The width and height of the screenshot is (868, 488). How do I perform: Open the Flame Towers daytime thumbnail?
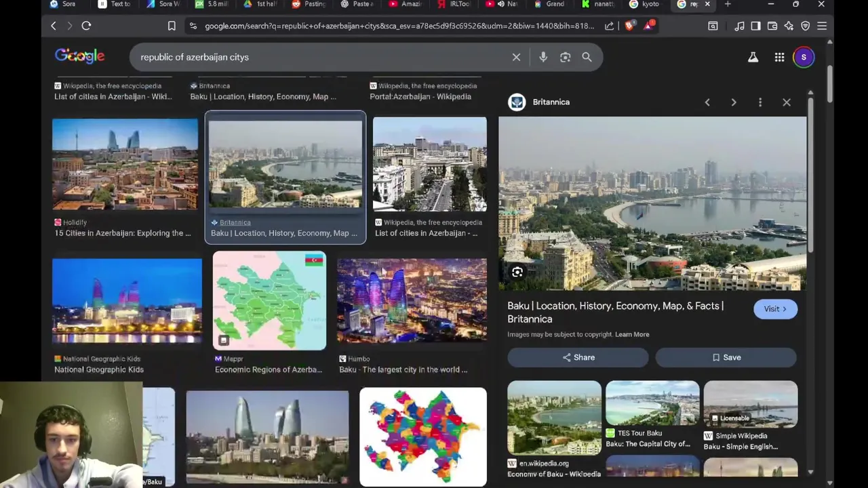point(267,437)
